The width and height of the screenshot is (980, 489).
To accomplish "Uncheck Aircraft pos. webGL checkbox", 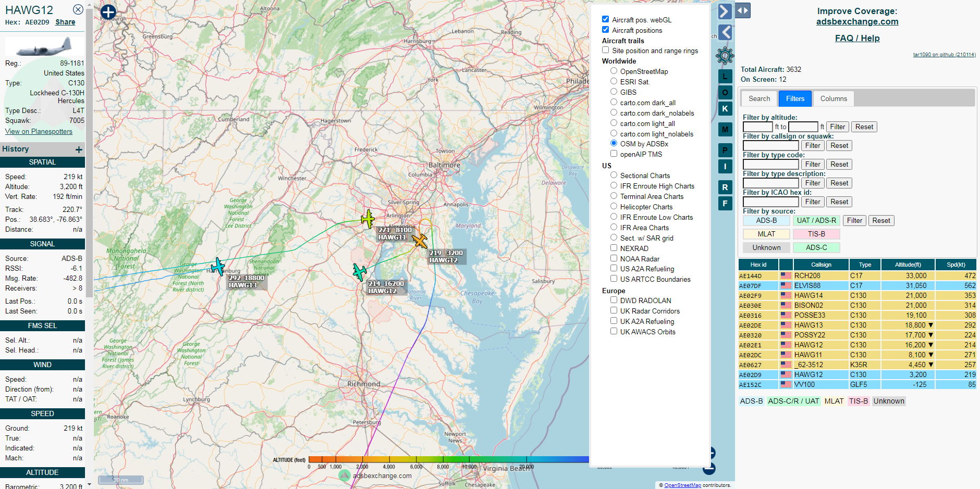I will click(x=605, y=19).
